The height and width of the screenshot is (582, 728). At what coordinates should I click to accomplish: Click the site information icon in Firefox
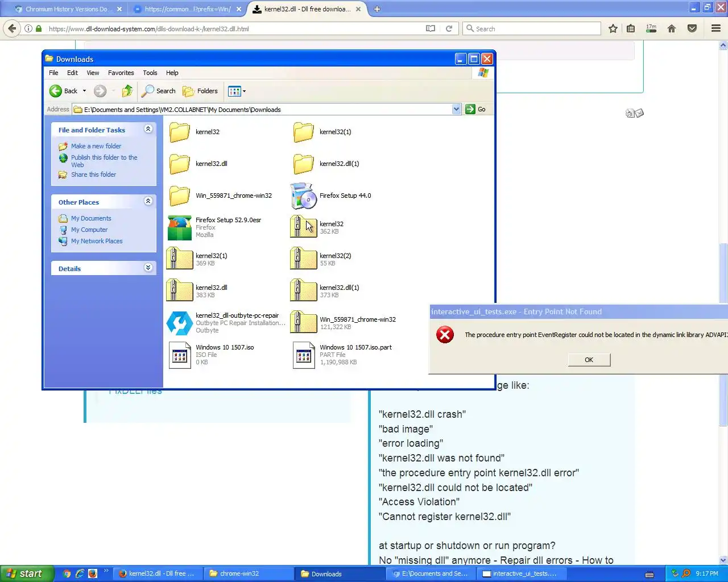tap(28, 28)
